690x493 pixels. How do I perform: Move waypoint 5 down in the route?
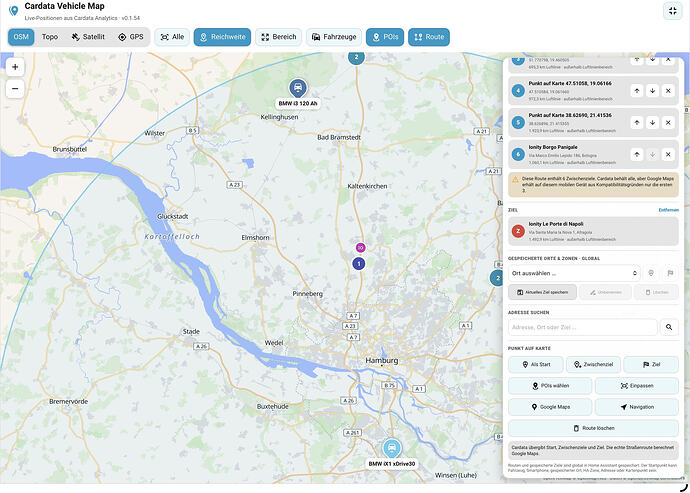pos(652,122)
